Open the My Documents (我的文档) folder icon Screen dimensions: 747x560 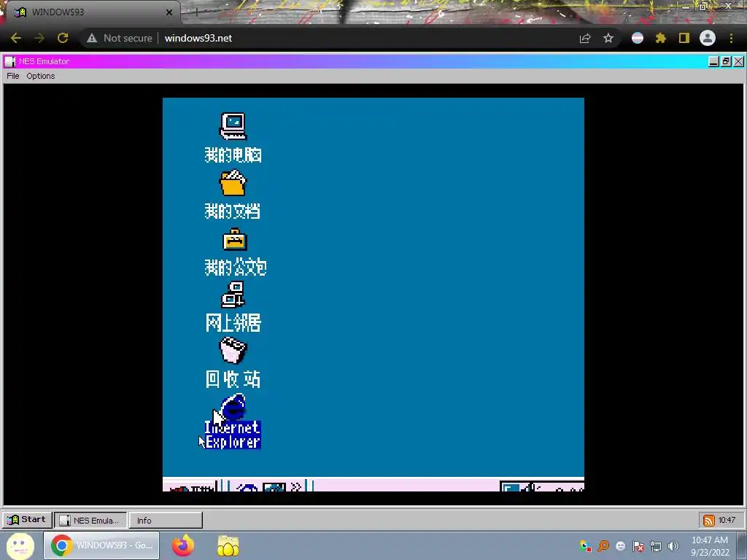pyautogui.click(x=233, y=183)
